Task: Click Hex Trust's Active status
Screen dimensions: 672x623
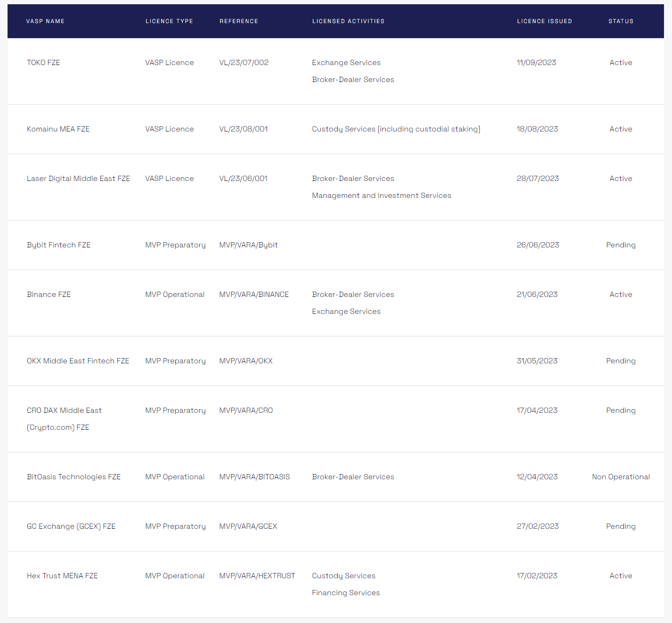Action: pos(621,576)
